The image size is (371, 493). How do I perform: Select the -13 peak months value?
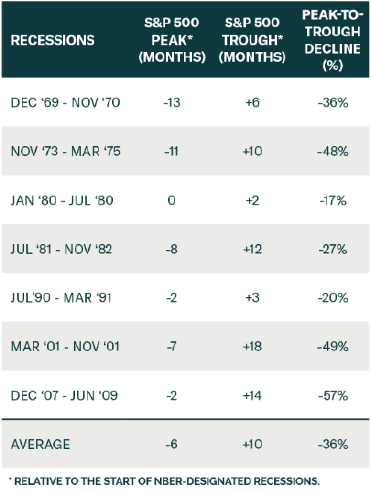pyautogui.click(x=172, y=103)
